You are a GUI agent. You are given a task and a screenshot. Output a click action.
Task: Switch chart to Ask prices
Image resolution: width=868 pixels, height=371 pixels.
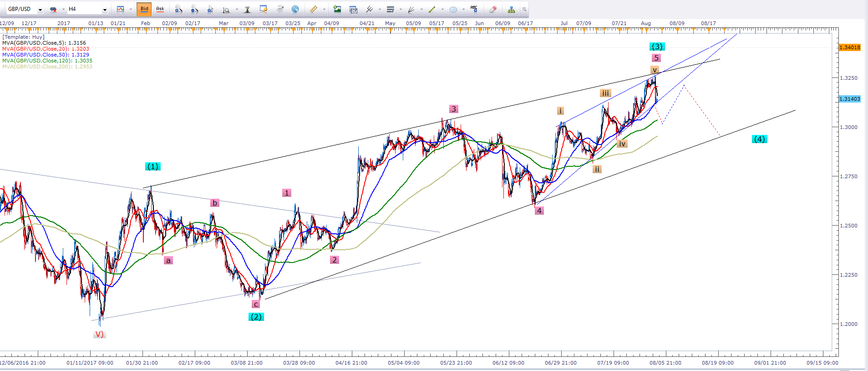pyautogui.click(x=160, y=9)
